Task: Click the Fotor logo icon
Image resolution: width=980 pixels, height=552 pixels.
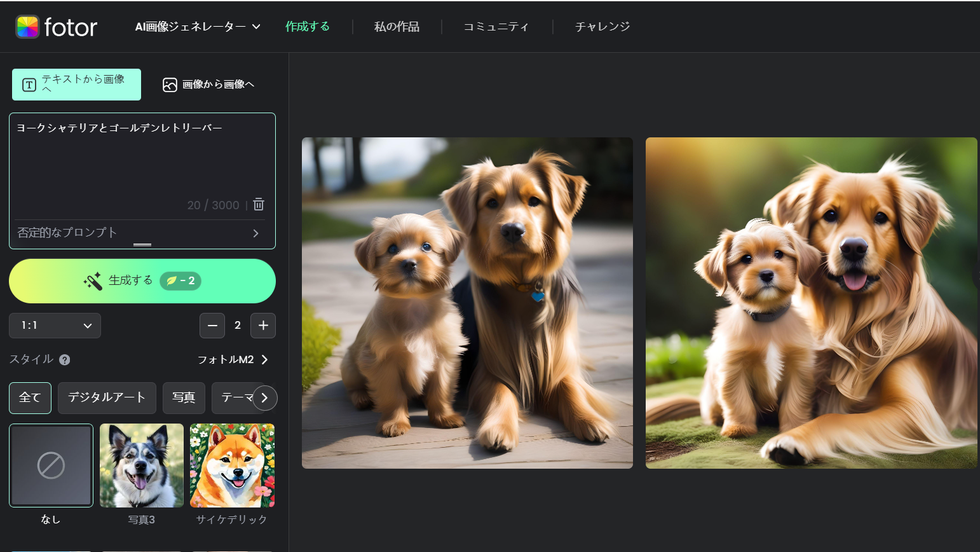Action: [x=27, y=27]
